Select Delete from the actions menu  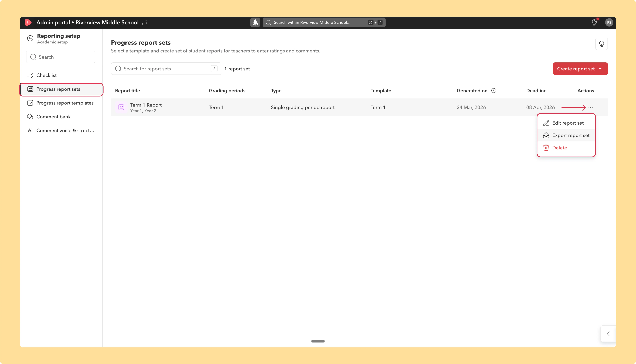[x=566, y=148]
